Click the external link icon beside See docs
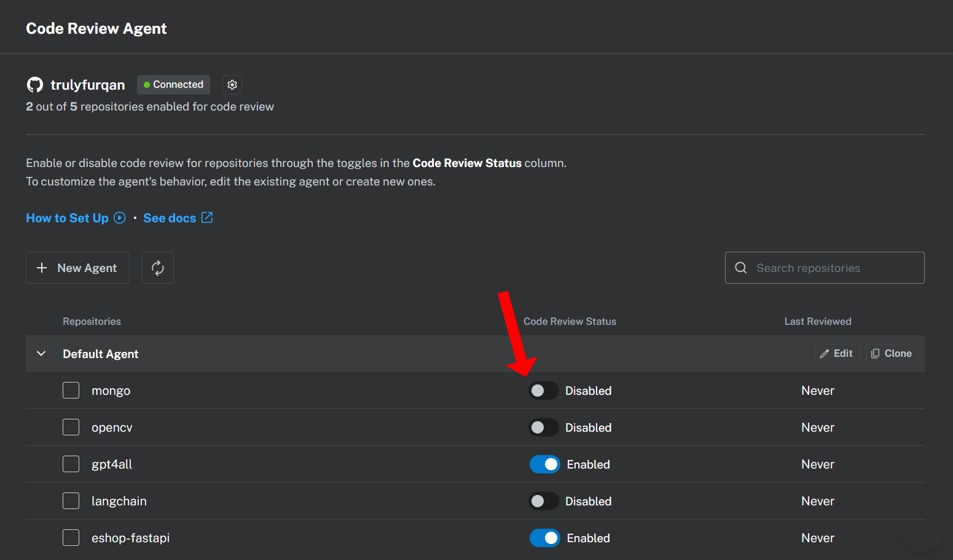Screen dimensions: 953x560 point(207,217)
